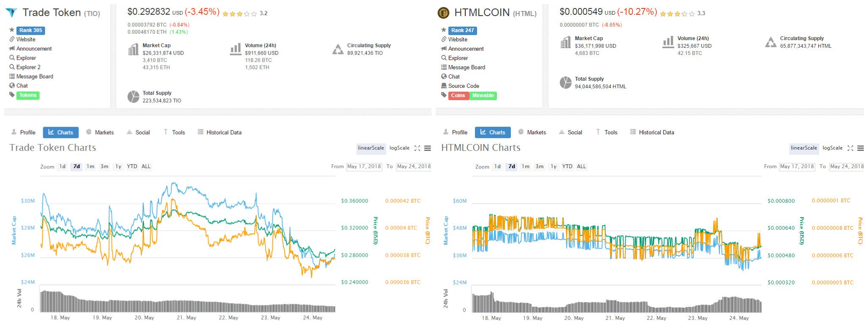Toggle Trade Token Price (BTC) axis label
Image resolution: width=868 pixels, height=327 pixels.
tap(427, 230)
